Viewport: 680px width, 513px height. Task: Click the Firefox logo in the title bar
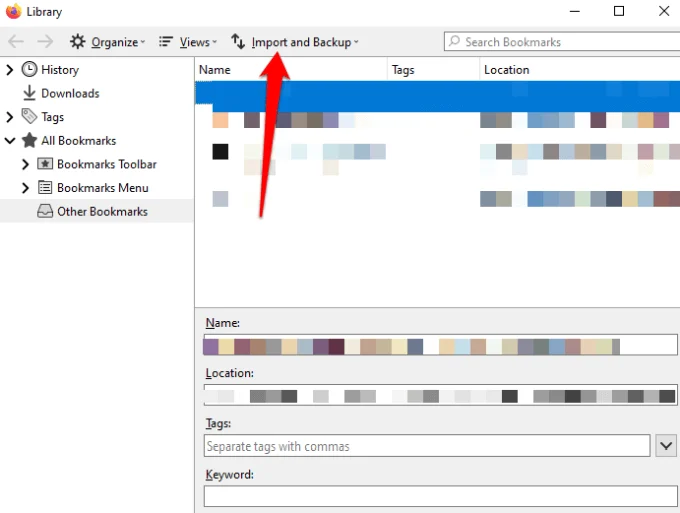click(13, 11)
